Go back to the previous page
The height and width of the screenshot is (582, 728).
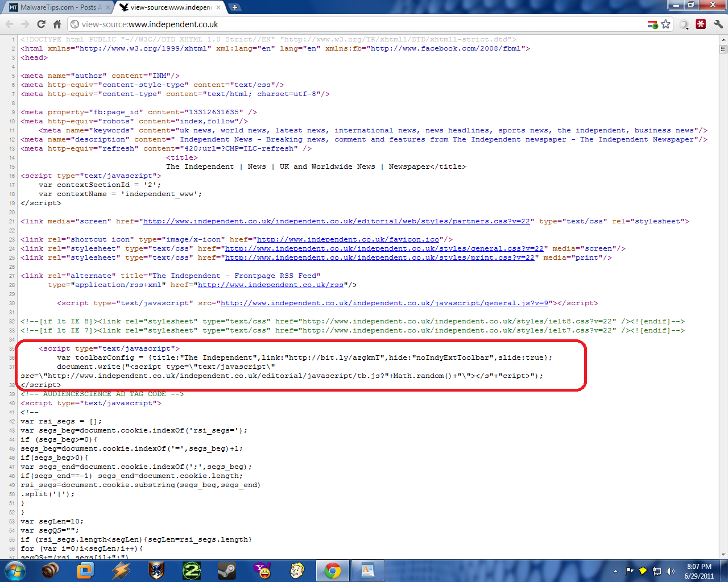pyautogui.click(x=10, y=24)
